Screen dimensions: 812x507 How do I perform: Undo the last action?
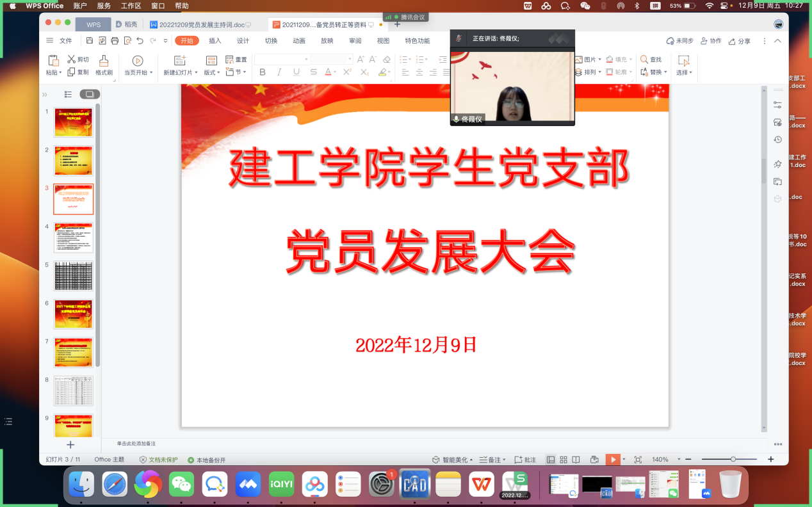click(140, 41)
